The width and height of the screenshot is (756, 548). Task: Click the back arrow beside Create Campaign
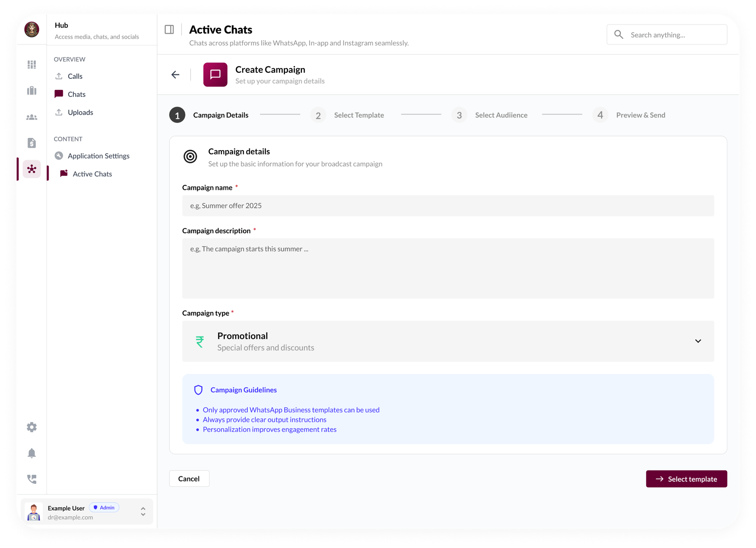point(175,74)
